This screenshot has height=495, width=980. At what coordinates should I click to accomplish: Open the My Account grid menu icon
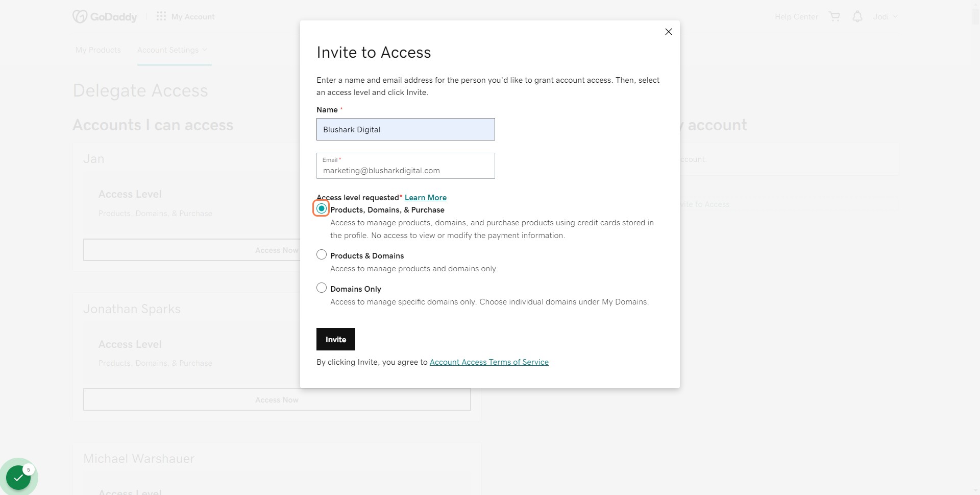point(161,16)
